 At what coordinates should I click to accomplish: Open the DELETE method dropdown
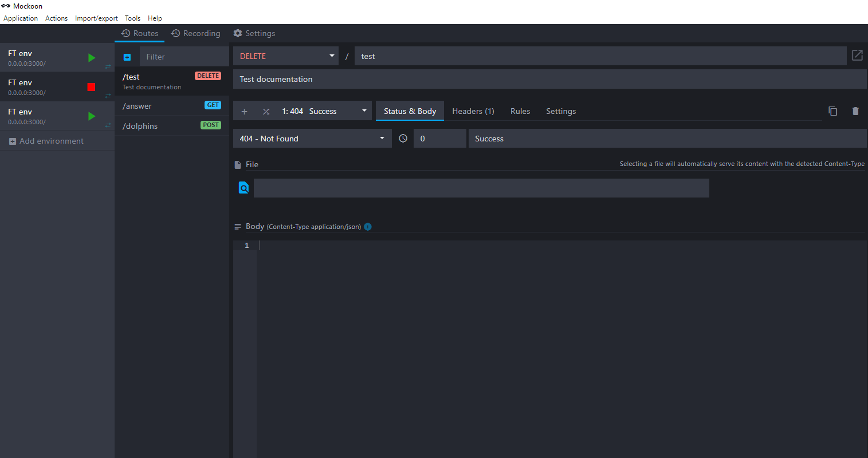click(x=285, y=56)
